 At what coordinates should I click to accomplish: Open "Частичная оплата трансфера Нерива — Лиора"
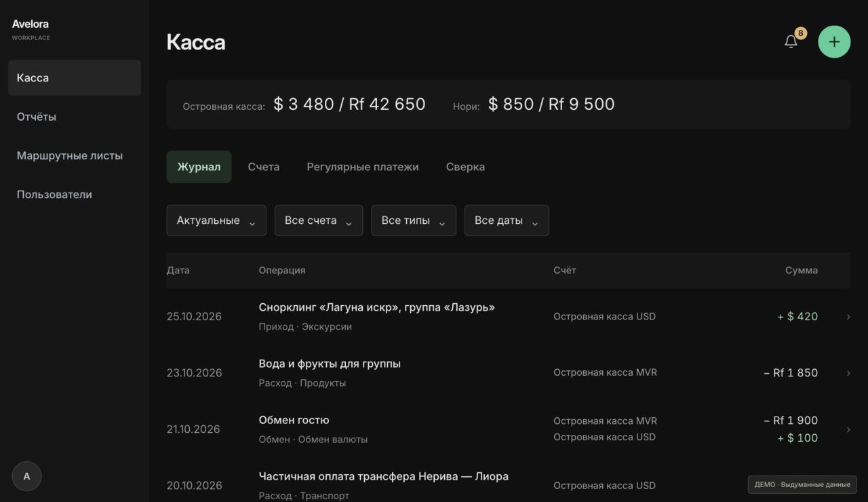pyautogui.click(x=384, y=476)
